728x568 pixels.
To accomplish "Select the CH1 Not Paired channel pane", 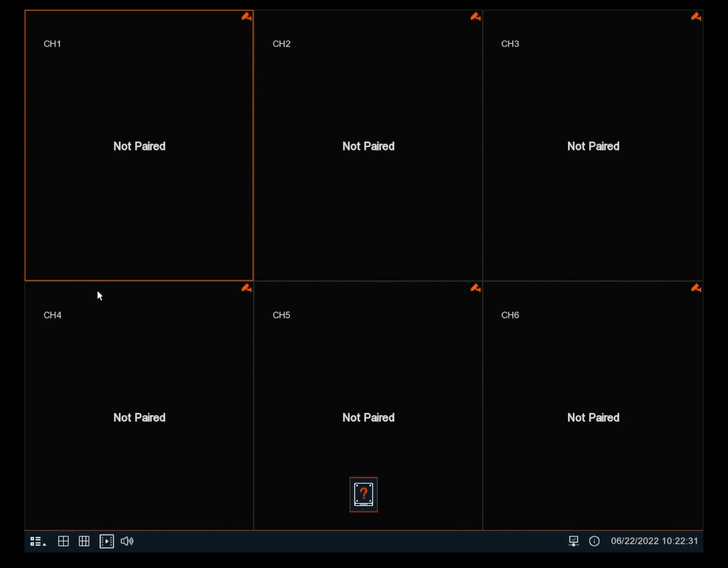I will coord(139,146).
